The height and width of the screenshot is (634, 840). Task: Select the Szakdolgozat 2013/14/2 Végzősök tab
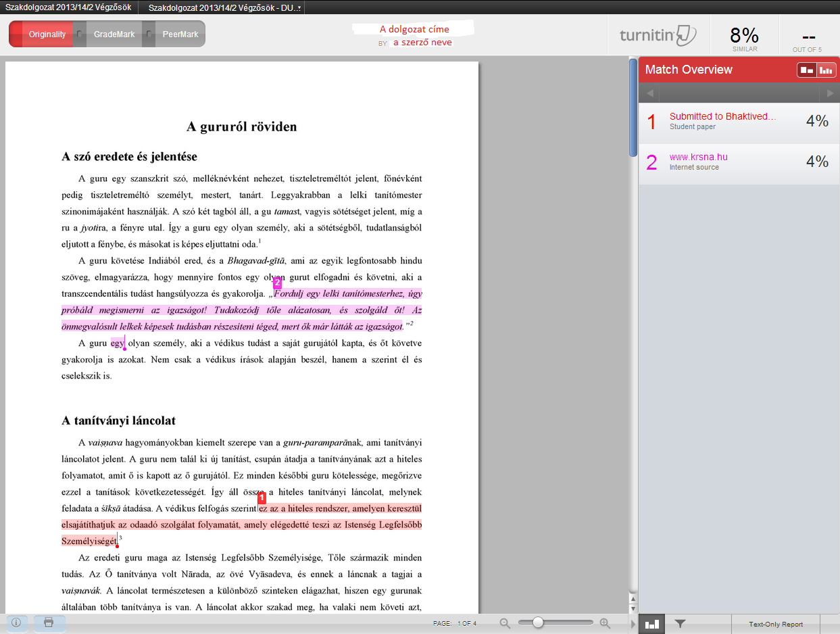(x=68, y=7)
